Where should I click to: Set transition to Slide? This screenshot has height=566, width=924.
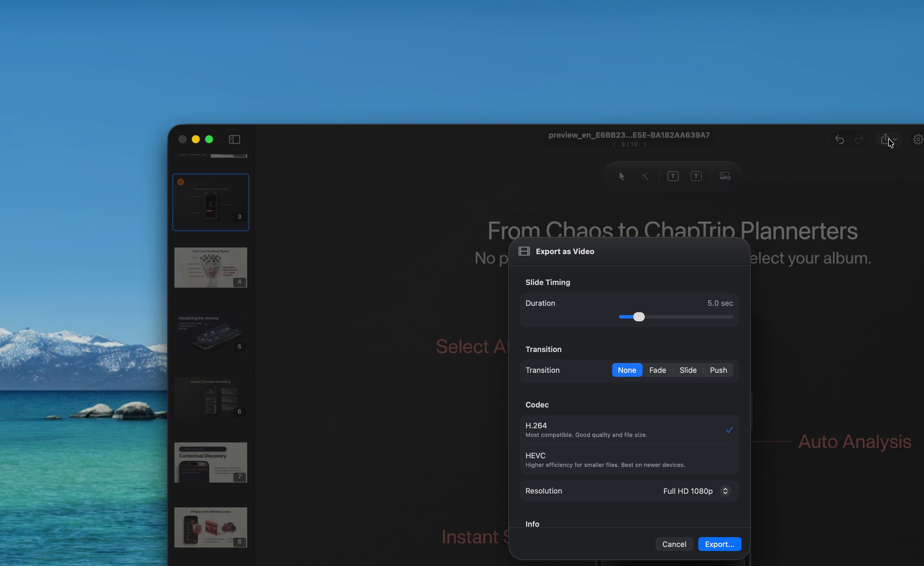688,370
